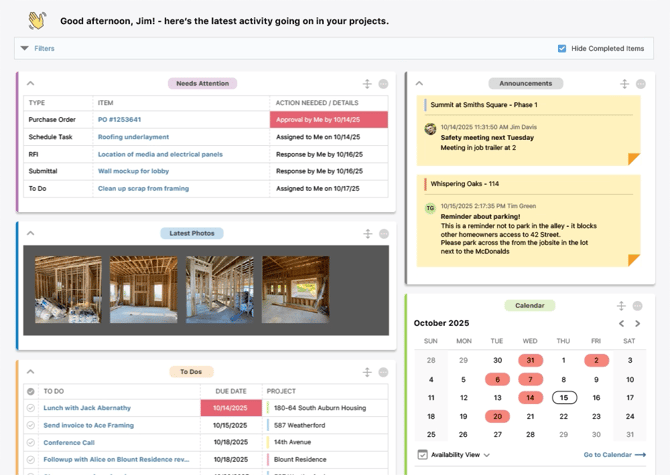Open the options menu on Latest Photos panel
Screen dimensions: 670x475
tap(384, 234)
